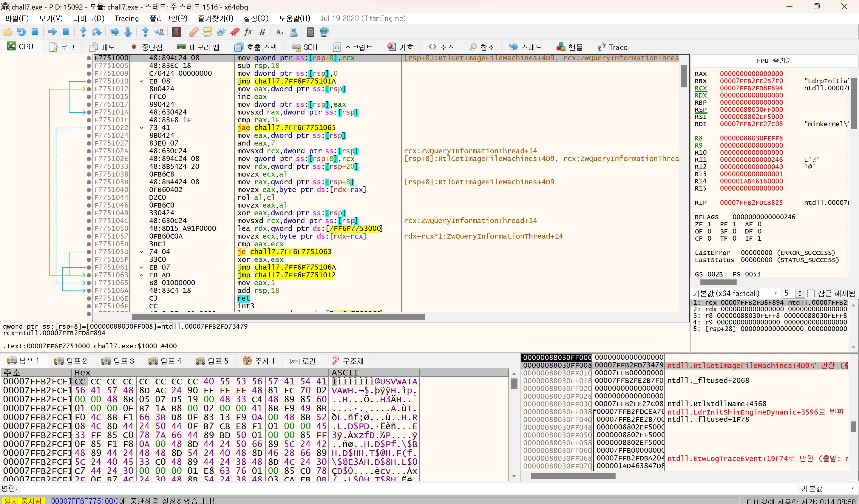Click the Pause execution icon
The width and height of the screenshot is (859, 504).
[66, 32]
